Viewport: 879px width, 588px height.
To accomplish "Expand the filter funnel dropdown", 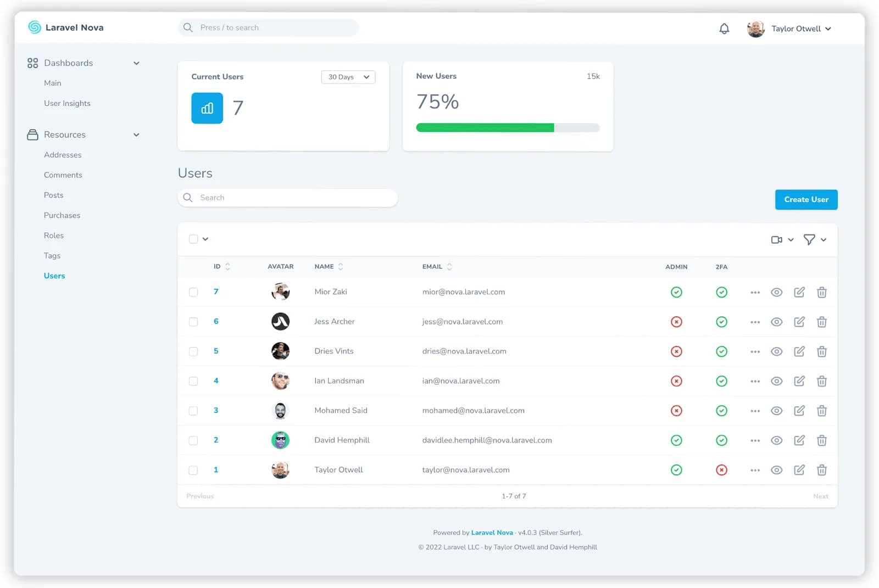I will [x=815, y=239].
